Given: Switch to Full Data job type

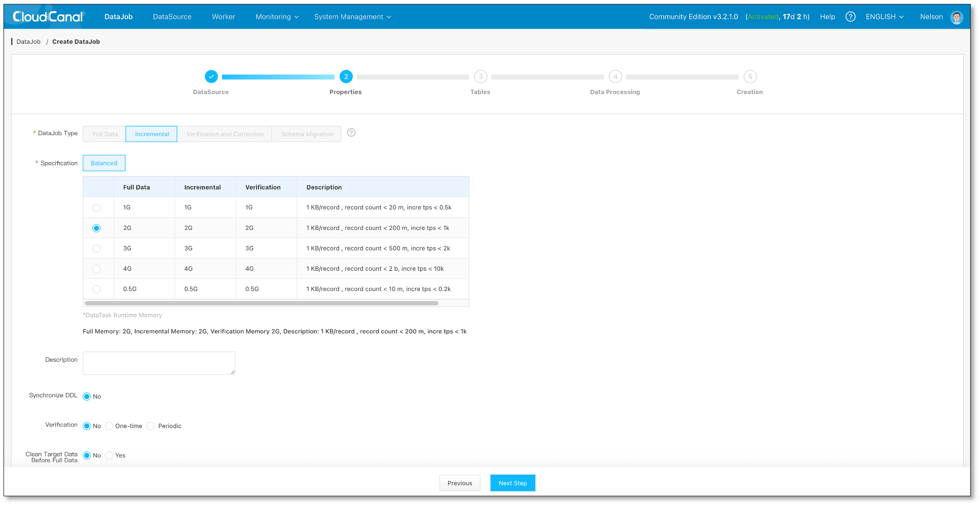Looking at the screenshot, I should (105, 134).
